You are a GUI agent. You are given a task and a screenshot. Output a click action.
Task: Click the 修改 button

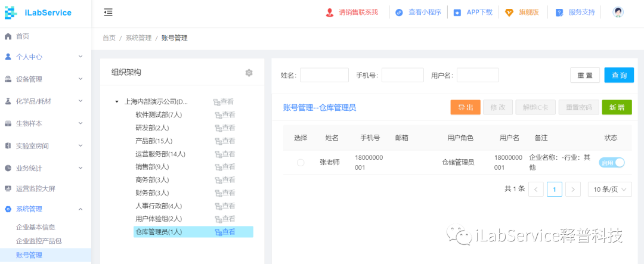pos(498,107)
